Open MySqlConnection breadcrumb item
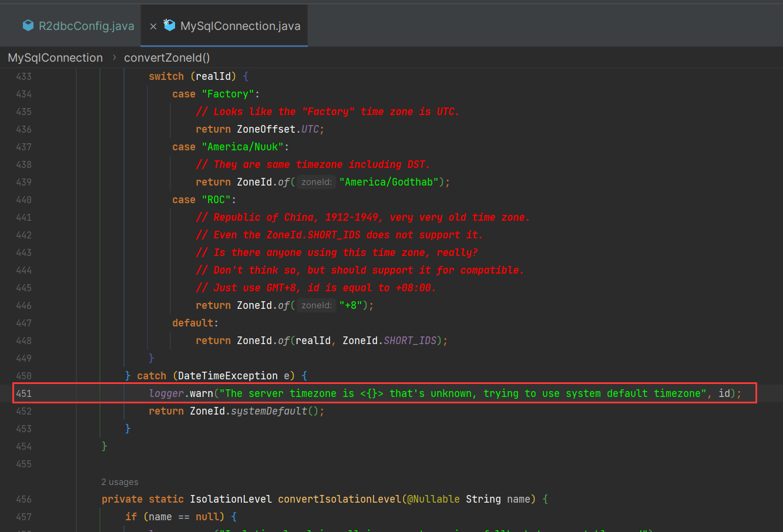The width and height of the screenshot is (783, 532). pos(55,58)
